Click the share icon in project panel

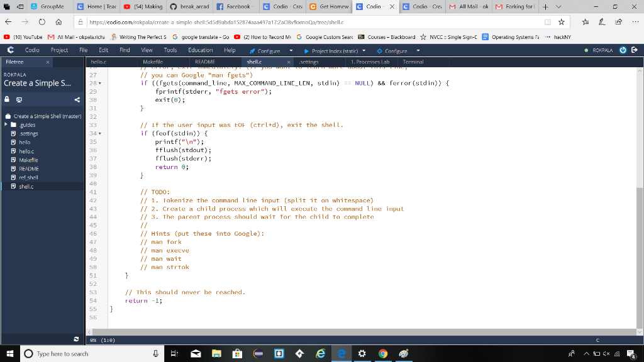[x=77, y=100]
